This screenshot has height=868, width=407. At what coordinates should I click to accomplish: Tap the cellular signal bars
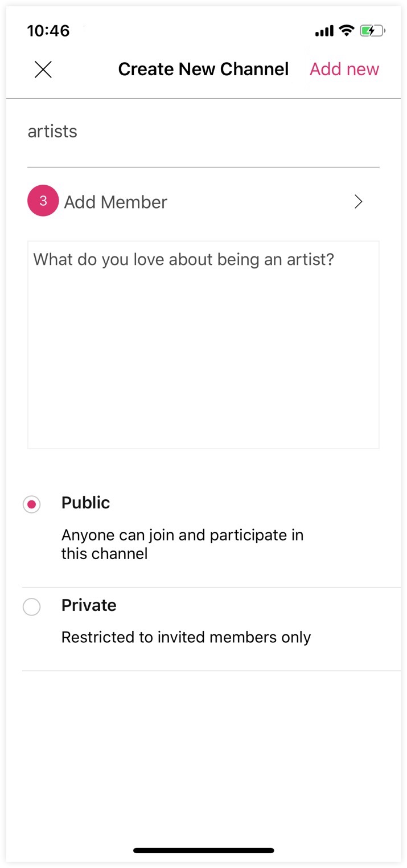point(324,31)
